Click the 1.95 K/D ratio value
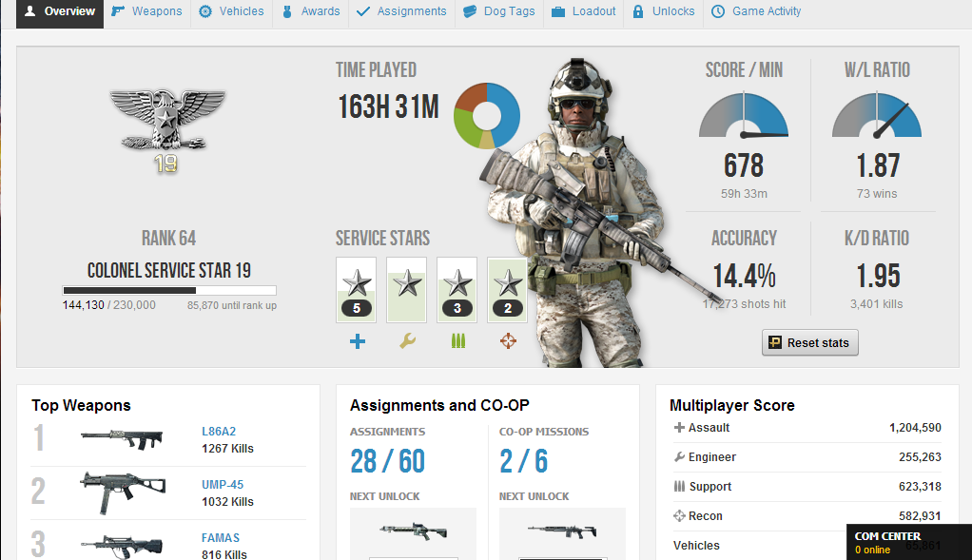The width and height of the screenshot is (972, 560). pyautogui.click(x=878, y=276)
